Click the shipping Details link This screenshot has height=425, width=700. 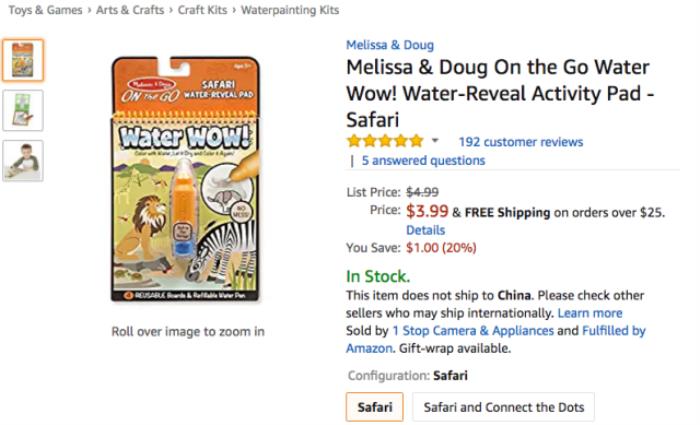coord(425,230)
